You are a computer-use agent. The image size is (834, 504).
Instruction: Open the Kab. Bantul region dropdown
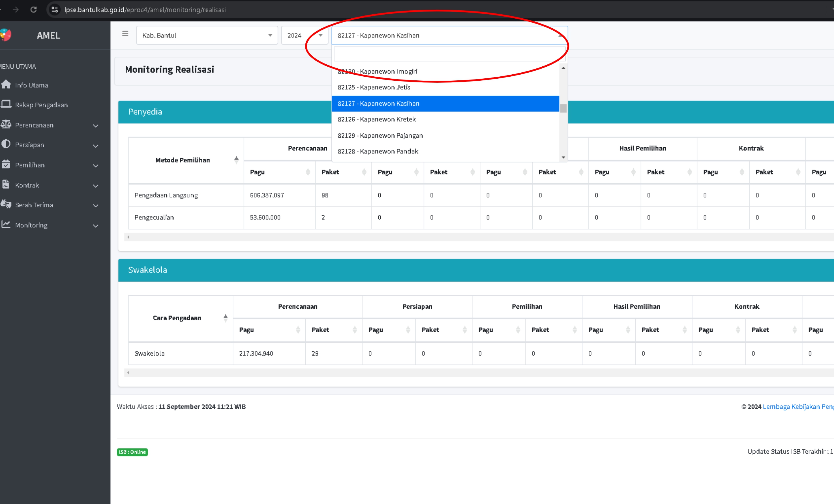click(x=207, y=35)
